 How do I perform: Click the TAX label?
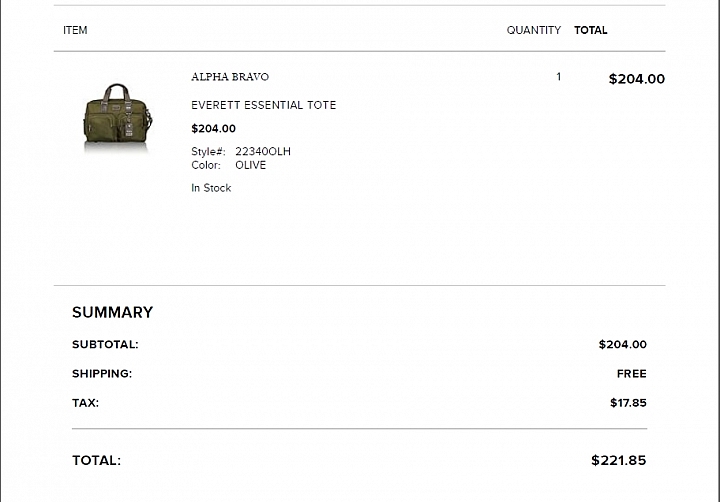click(85, 403)
